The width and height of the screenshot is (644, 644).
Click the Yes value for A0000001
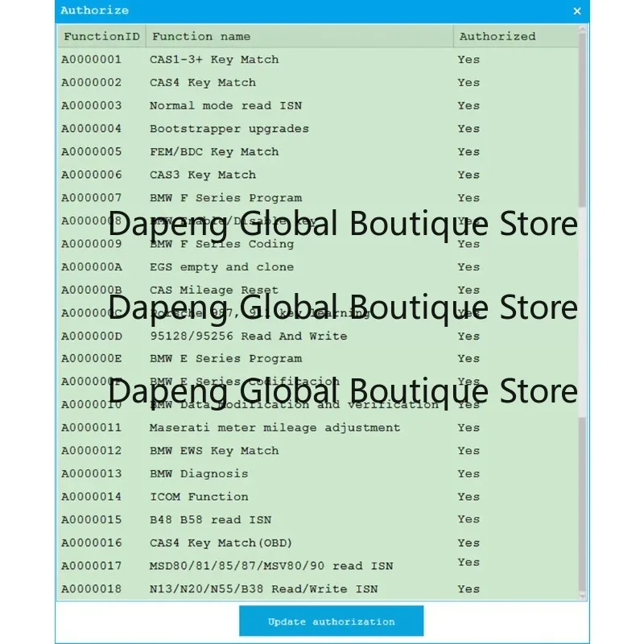pyautogui.click(x=469, y=60)
